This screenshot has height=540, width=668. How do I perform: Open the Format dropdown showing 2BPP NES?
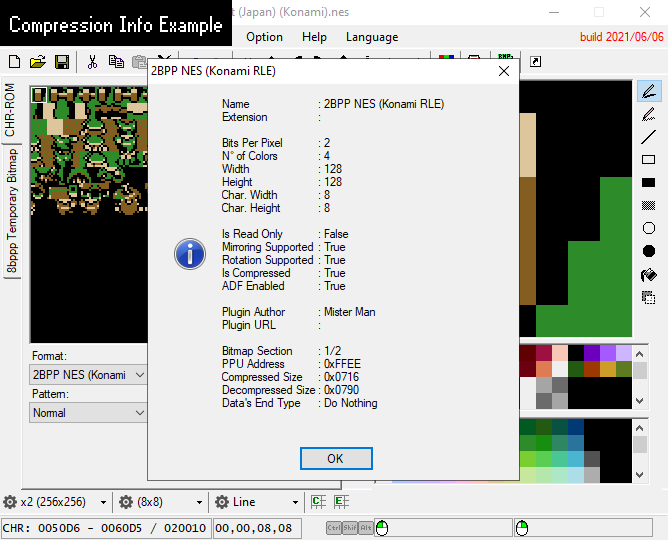click(x=88, y=375)
